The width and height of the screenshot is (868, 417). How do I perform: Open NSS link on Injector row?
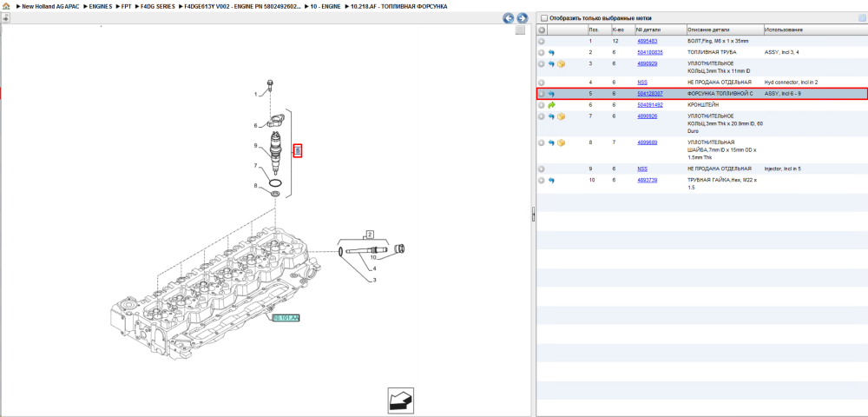642,169
